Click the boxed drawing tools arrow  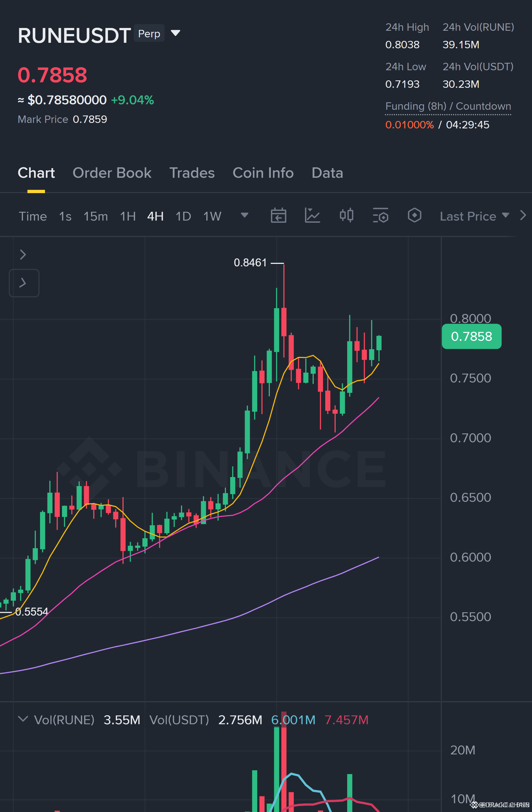[24, 283]
